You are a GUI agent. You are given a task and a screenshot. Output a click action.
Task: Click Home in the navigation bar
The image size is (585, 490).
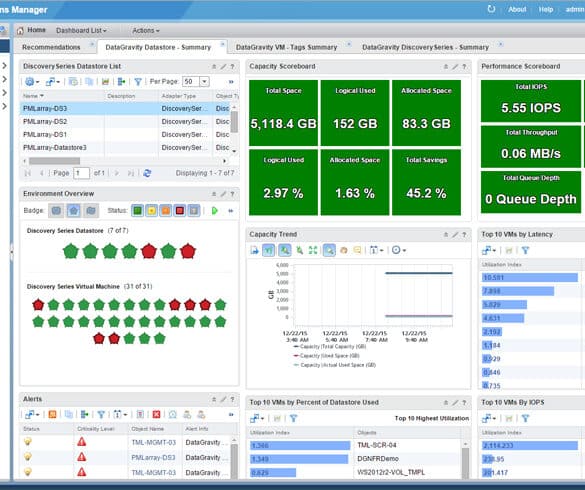(37, 30)
